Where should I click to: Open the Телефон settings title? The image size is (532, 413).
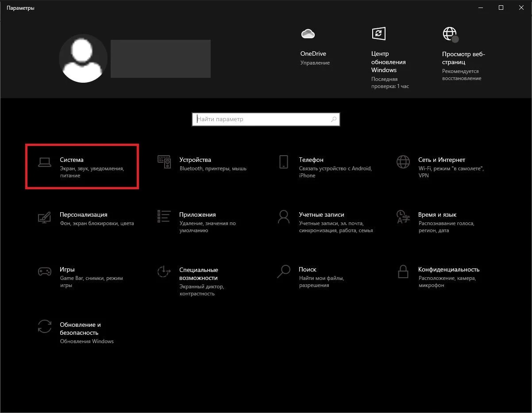click(311, 160)
